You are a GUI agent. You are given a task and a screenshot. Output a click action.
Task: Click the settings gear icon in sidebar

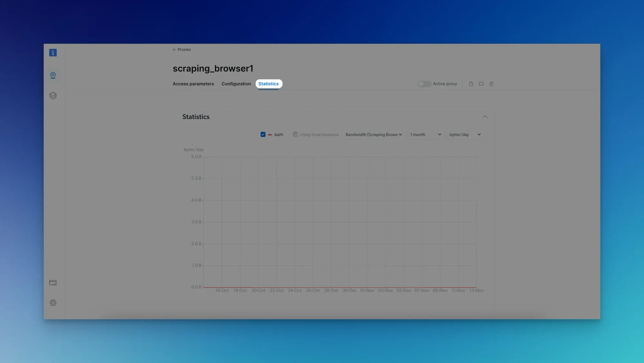click(x=53, y=303)
